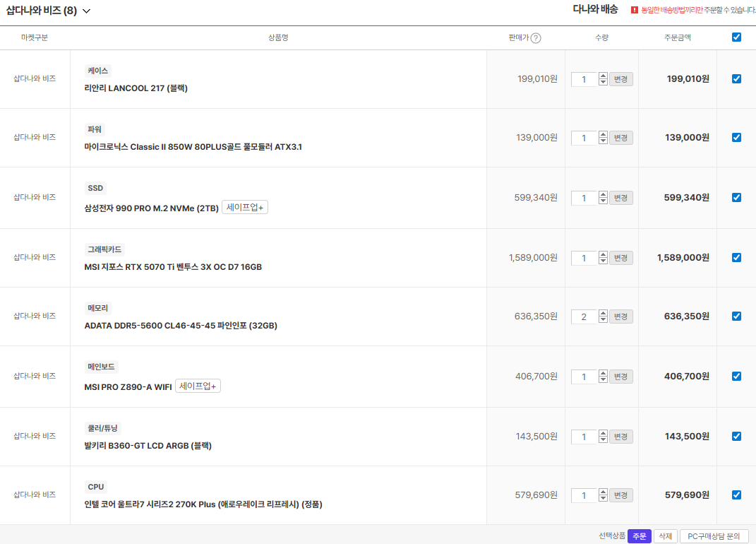Click 변경 button for 발키리 B360-GT
Image resolution: width=756 pixels, height=544 pixels.
(x=621, y=437)
